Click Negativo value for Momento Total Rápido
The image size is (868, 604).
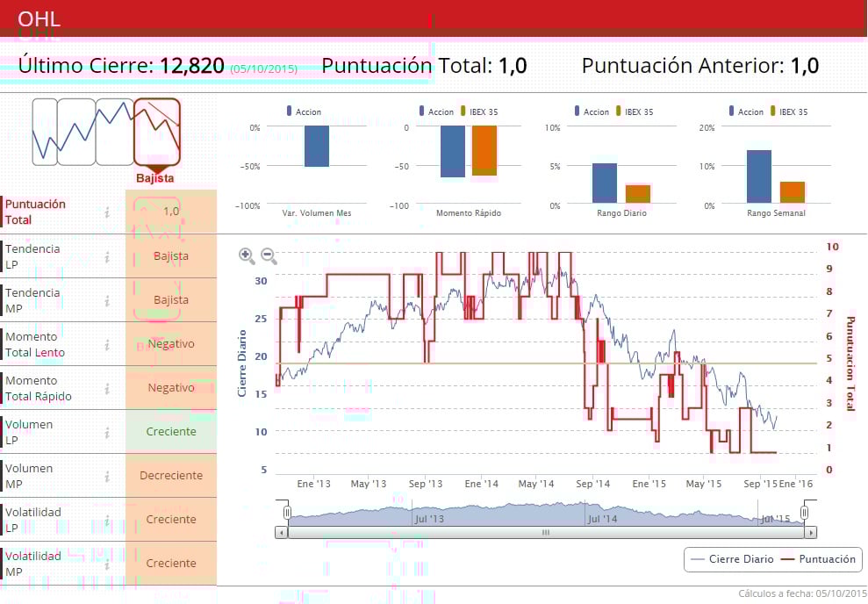[x=171, y=387]
